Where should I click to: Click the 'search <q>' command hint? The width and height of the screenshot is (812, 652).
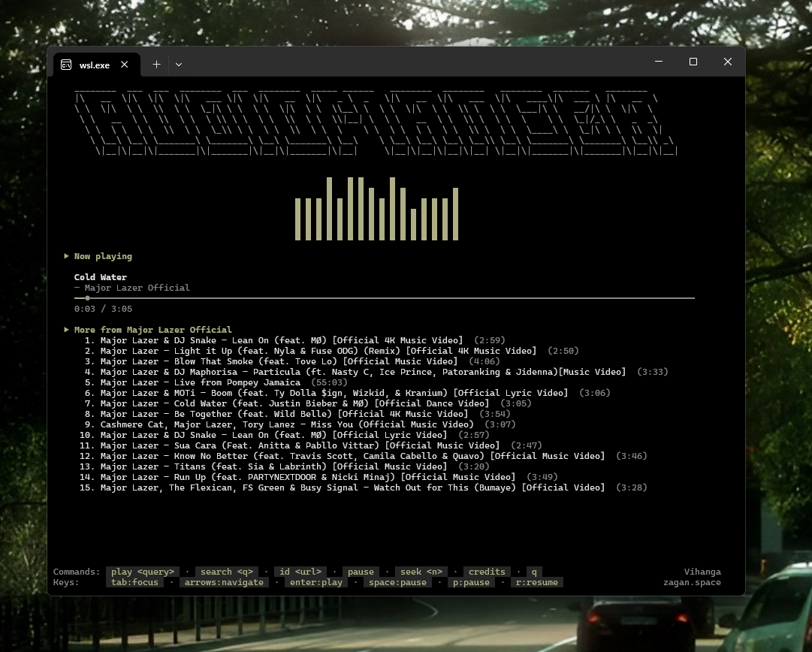pyautogui.click(x=227, y=572)
